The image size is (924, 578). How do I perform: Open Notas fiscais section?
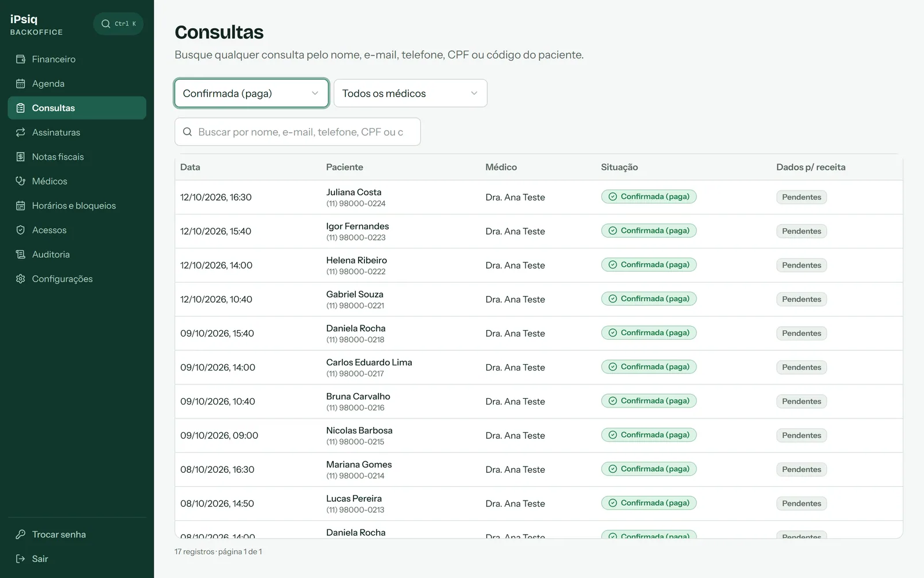pyautogui.click(x=77, y=157)
